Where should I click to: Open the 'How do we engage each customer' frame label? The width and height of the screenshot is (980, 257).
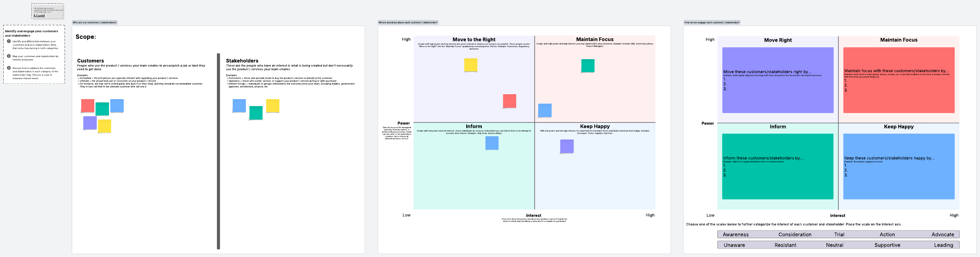[x=711, y=22]
